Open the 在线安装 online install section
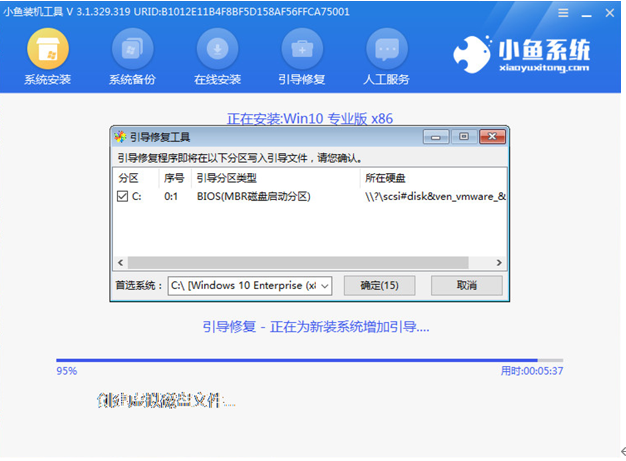 point(218,57)
